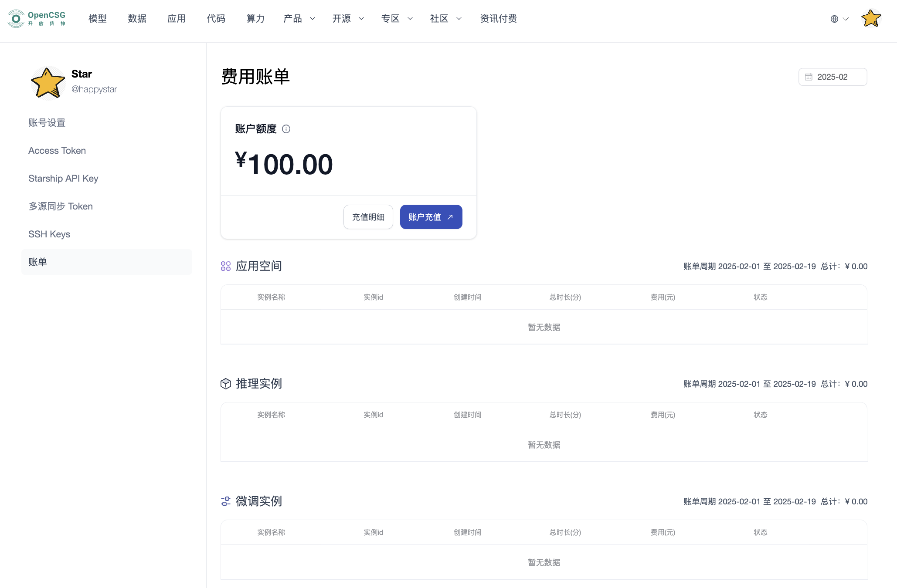Click the OpenCSG logo
The image size is (897, 588).
[37, 19]
